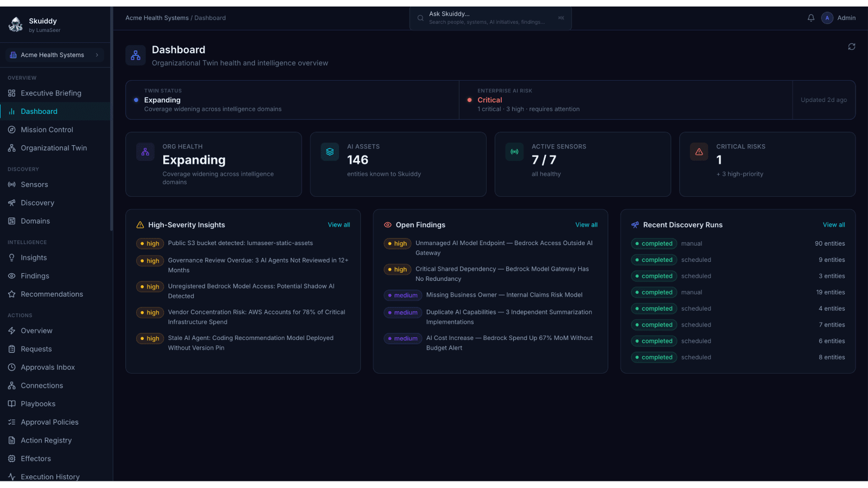Click the Expanding twin status text
The height and width of the screenshot is (488, 868).
tap(162, 100)
